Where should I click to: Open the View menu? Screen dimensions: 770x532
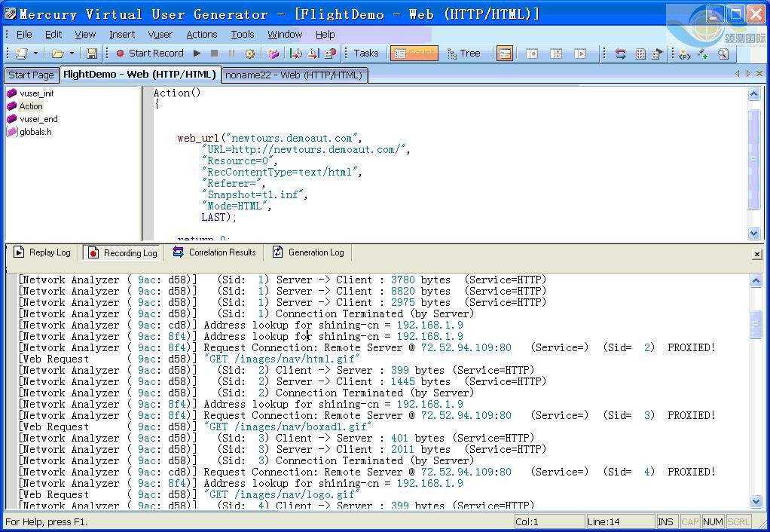(85, 35)
